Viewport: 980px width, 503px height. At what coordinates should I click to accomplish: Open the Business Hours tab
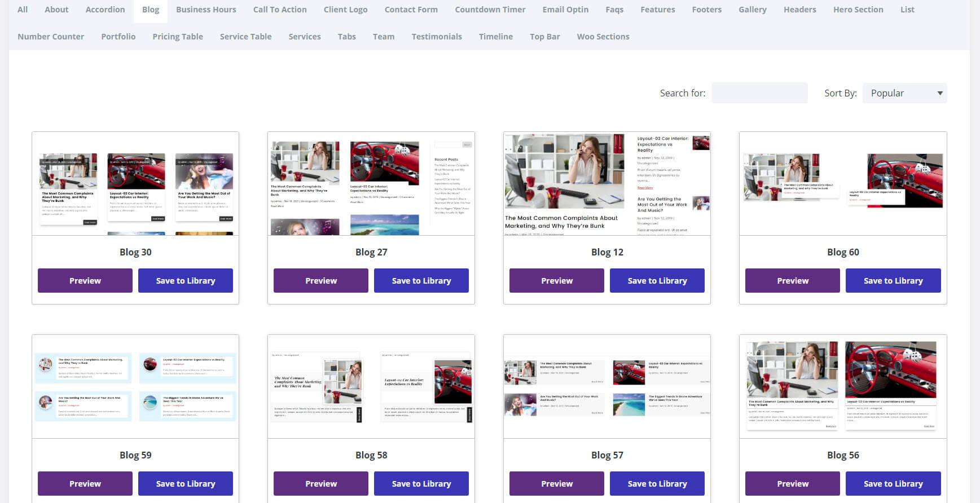pyautogui.click(x=206, y=10)
